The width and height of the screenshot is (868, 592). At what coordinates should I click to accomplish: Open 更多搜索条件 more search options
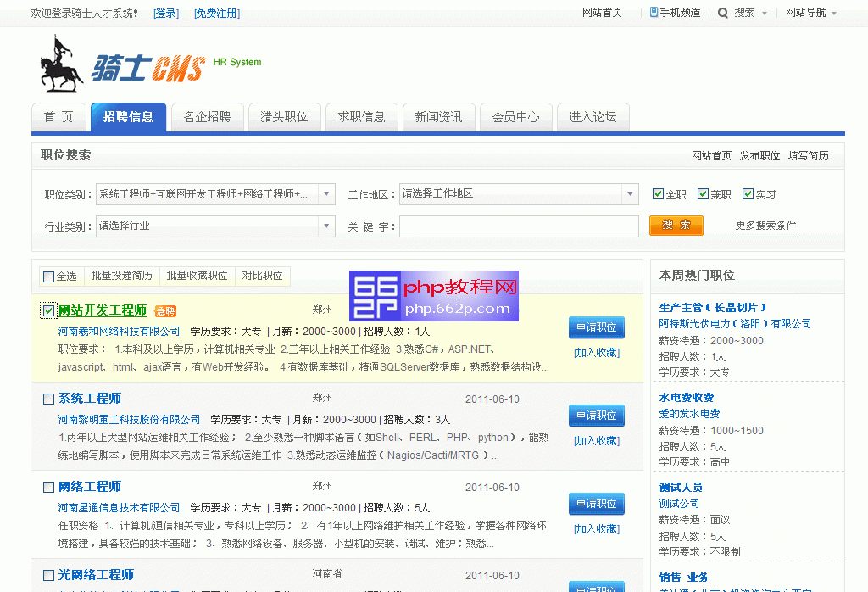[765, 226]
